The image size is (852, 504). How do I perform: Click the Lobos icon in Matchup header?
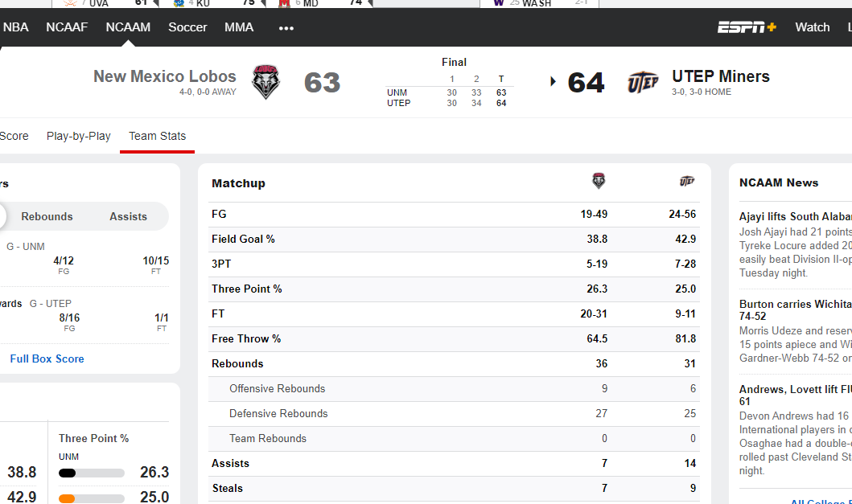coord(599,181)
